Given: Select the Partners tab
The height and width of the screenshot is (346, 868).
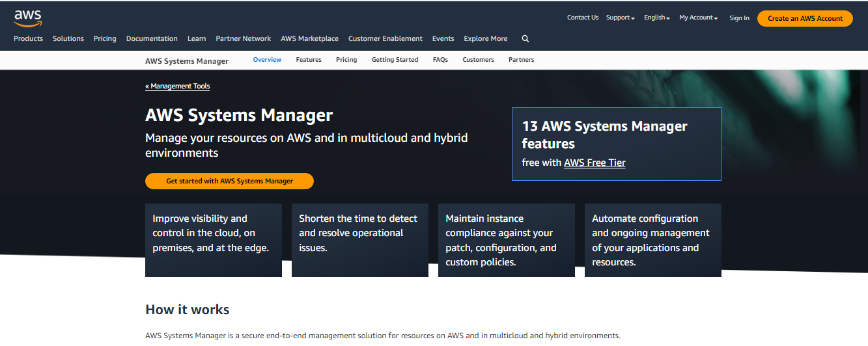Looking at the screenshot, I should (x=521, y=60).
